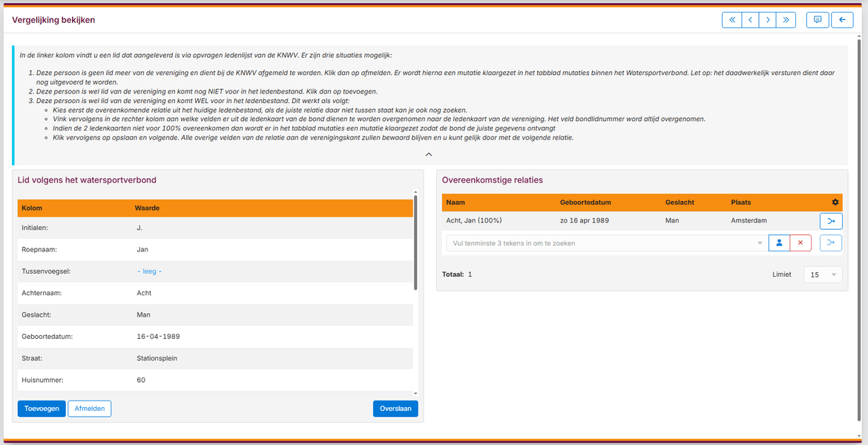Collapse the instruction info panel chevron
The width and height of the screenshot is (868, 445).
tap(429, 154)
